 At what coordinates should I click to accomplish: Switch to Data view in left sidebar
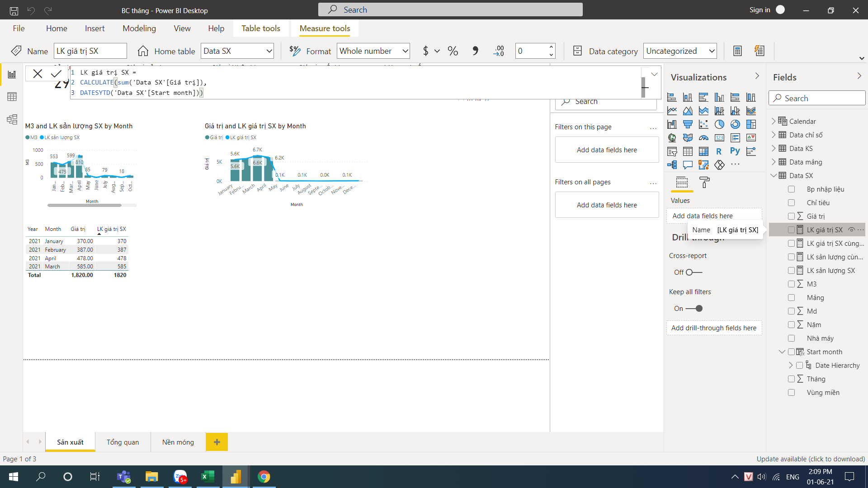tap(12, 97)
